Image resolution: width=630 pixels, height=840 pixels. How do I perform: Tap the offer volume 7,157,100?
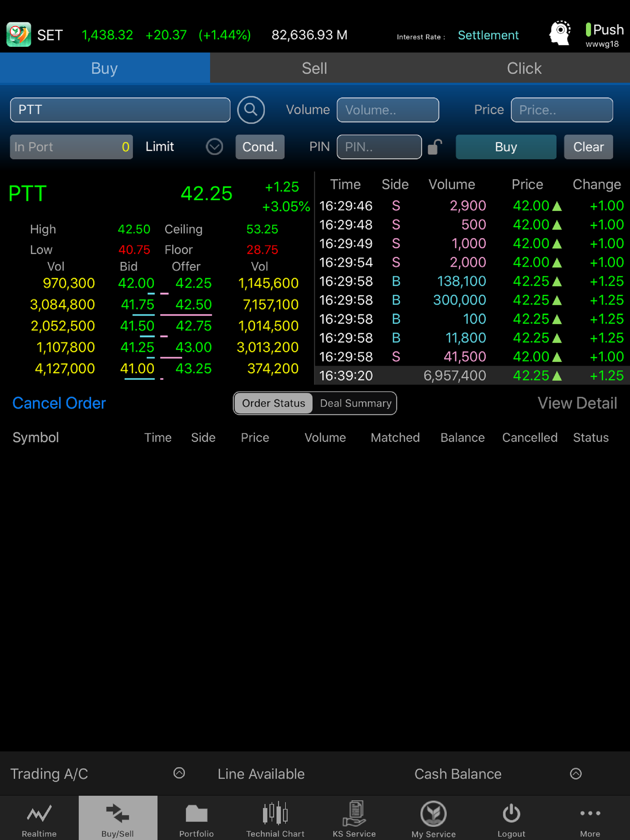click(x=270, y=304)
